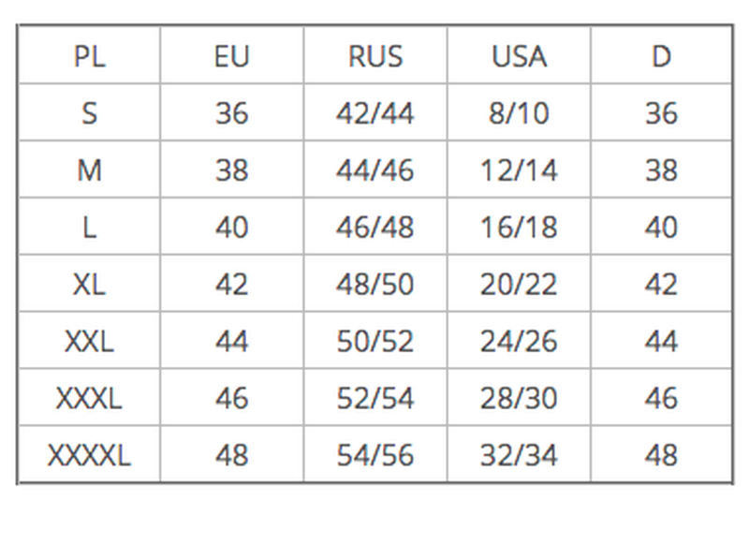The height and width of the screenshot is (560, 749).
Task: Click the RUS column header
Action: click(x=375, y=55)
